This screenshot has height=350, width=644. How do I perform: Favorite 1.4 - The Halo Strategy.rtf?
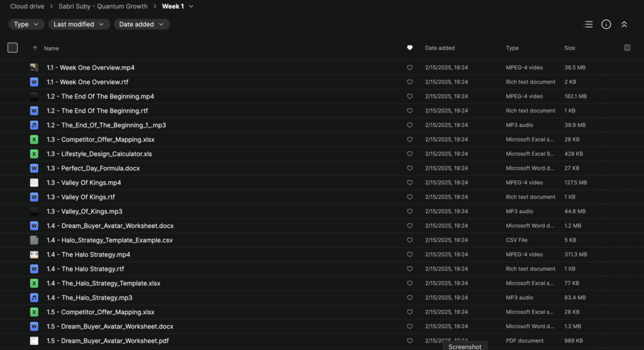point(409,268)
